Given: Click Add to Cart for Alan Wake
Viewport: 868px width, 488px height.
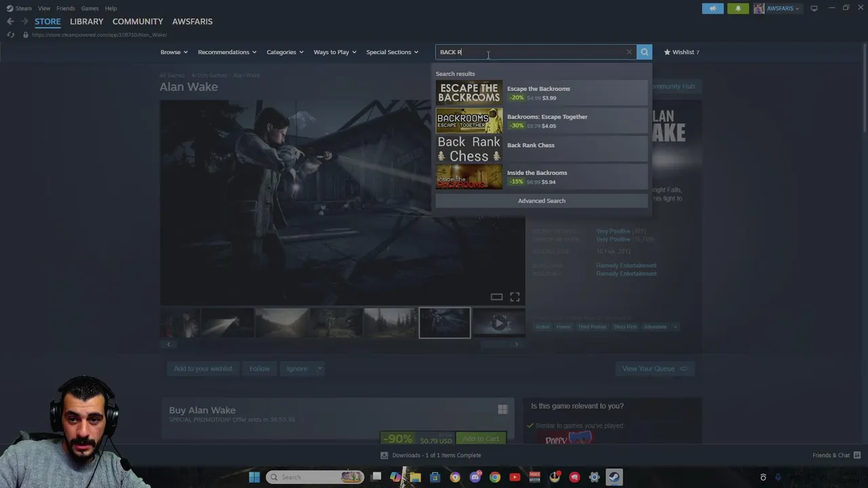Looking at the screenshot, I should pyautogui.click(x=481, y=439).
